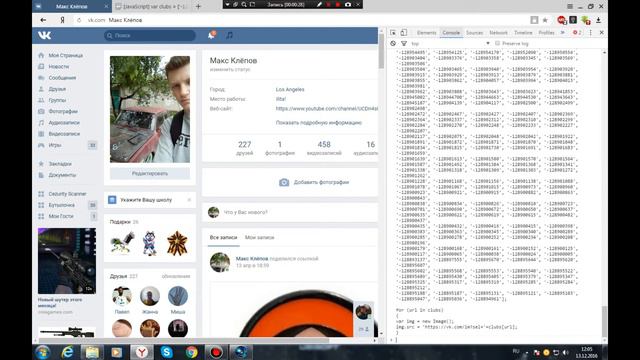Click the VK search field
The width and height of the screenshot is (640, 360).
[x=150, y=36]
